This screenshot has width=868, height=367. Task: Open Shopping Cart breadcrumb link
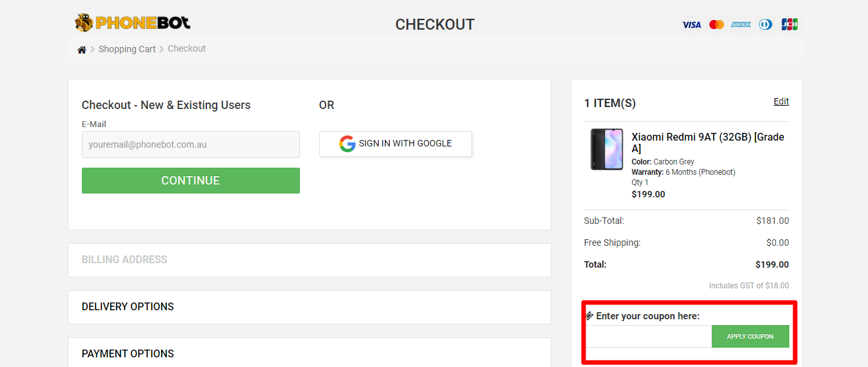[127, 49]
